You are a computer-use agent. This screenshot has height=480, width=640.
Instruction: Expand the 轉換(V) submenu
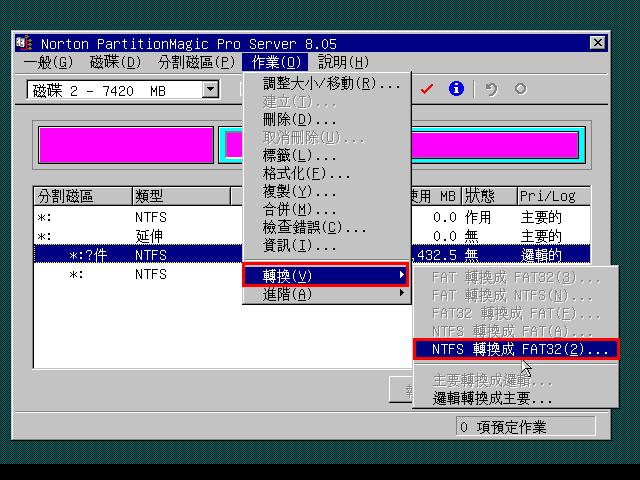click(x=326, y=276)
